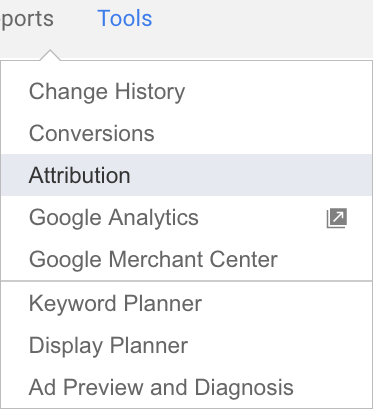
Task: Click the dropdown caret notch under Tools
Action: pyautogui.click(x=50, y=55)
